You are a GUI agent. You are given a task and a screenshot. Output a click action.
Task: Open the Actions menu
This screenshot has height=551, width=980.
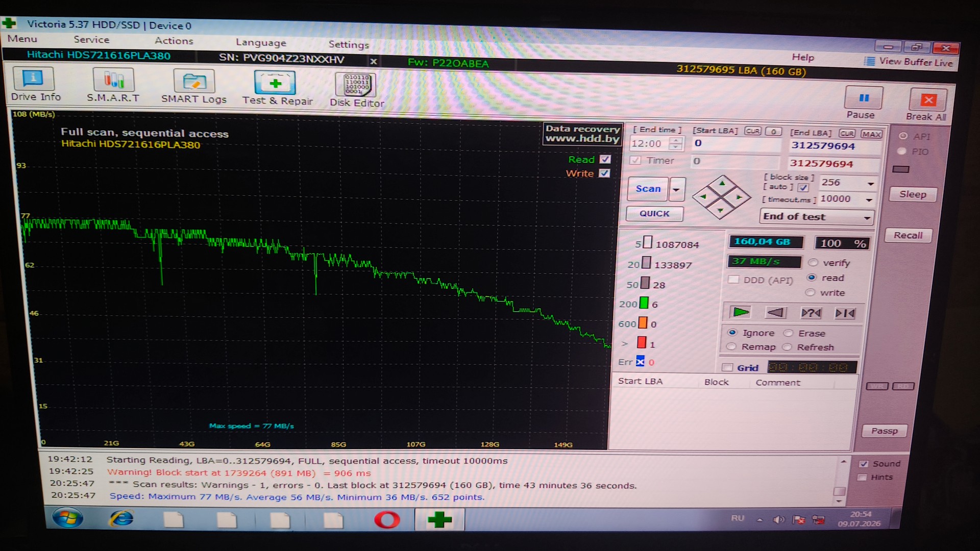pos(174,41)
